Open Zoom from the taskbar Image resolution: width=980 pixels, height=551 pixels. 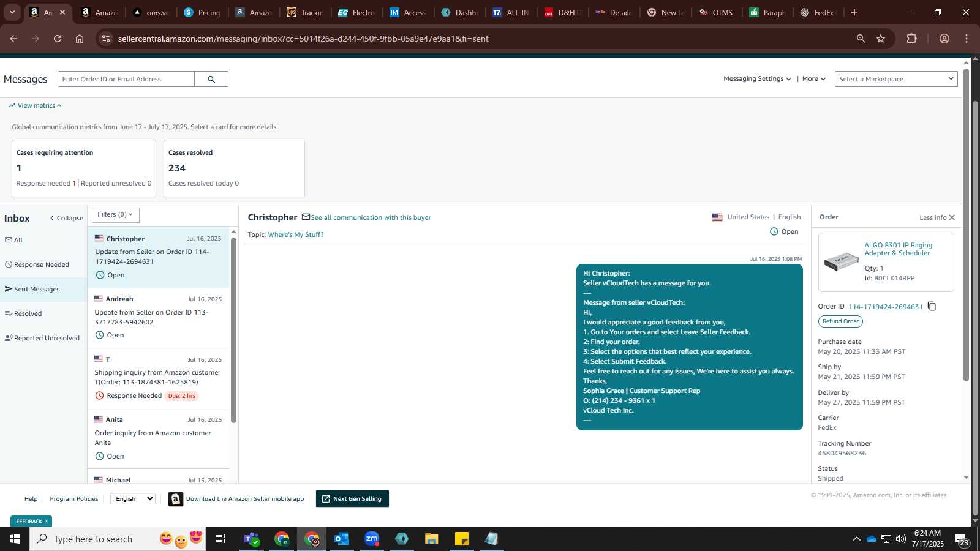372,539
